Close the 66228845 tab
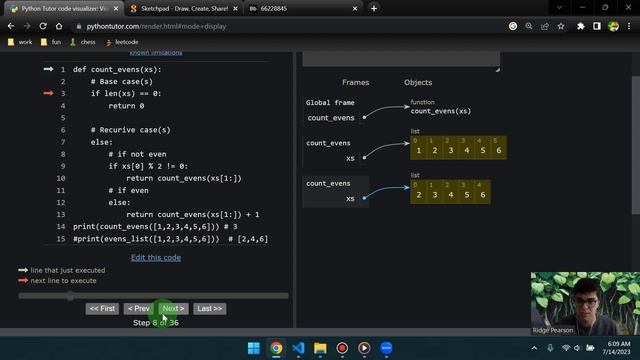 [x=355, y=9]
